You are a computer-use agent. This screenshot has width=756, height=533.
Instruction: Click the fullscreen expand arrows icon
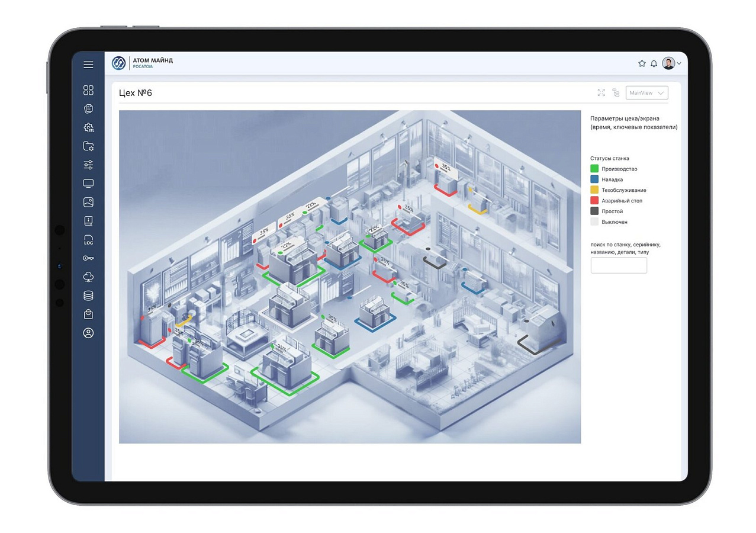pyautogui.click(x=601, y=92)
